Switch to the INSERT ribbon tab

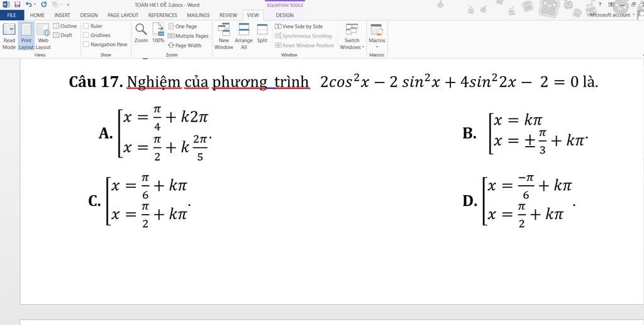(62, 15)
